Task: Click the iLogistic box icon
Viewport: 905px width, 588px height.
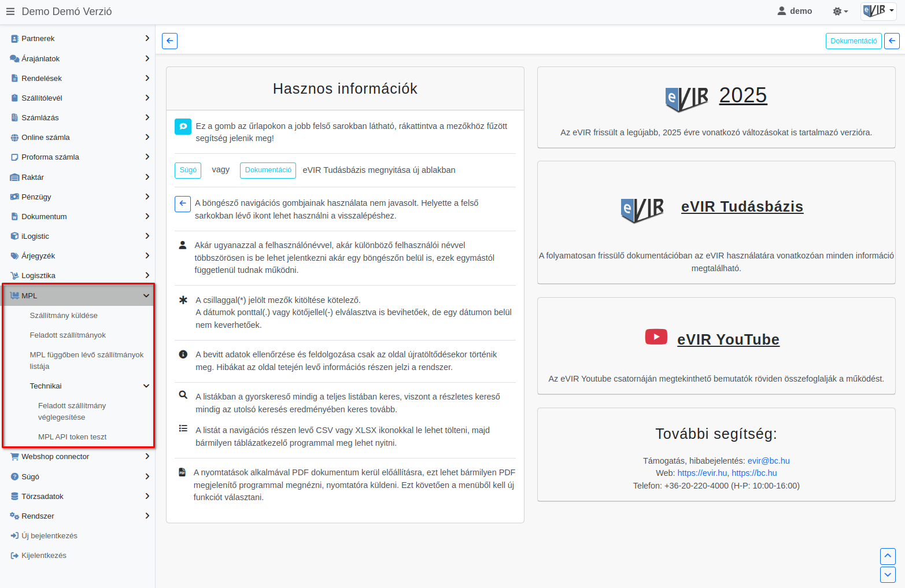Action: point(14,236)
